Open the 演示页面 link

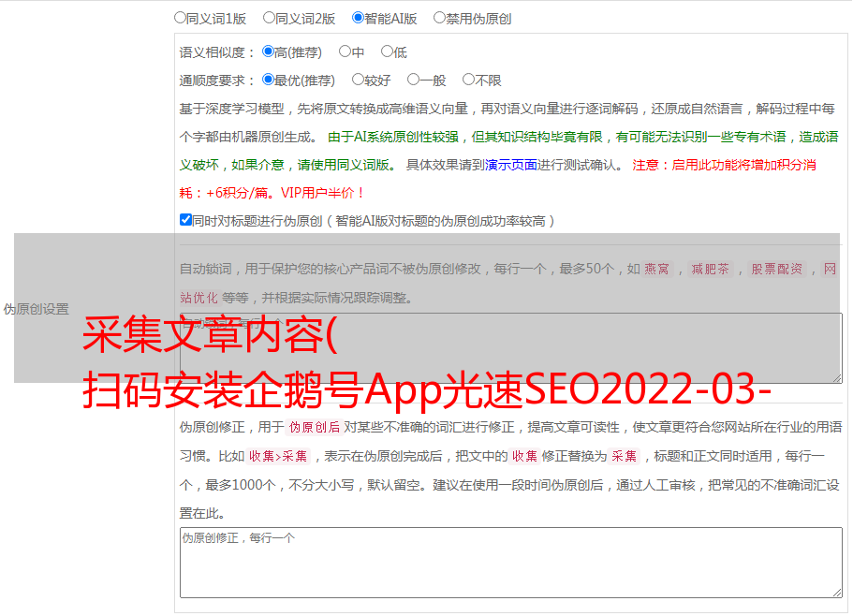point(511,165)
